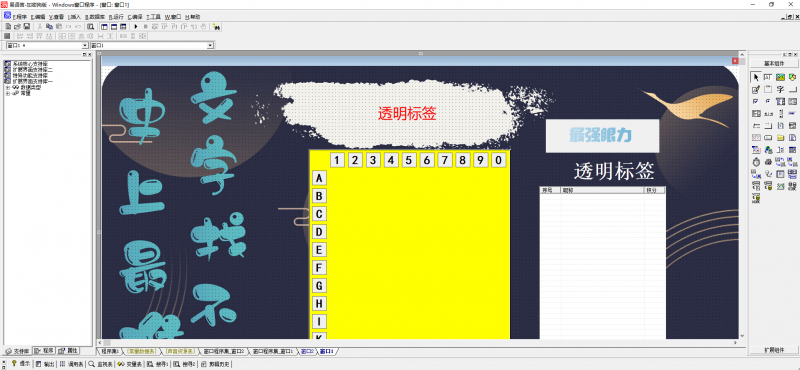Select the arrow pointer tool in component palette
The image size is (800, 370).
pyautogui.click(x=756, y=77)
